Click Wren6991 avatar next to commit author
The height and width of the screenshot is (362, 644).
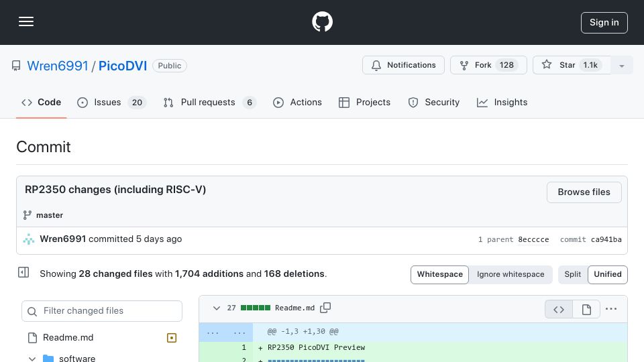[x=28, y=239]
